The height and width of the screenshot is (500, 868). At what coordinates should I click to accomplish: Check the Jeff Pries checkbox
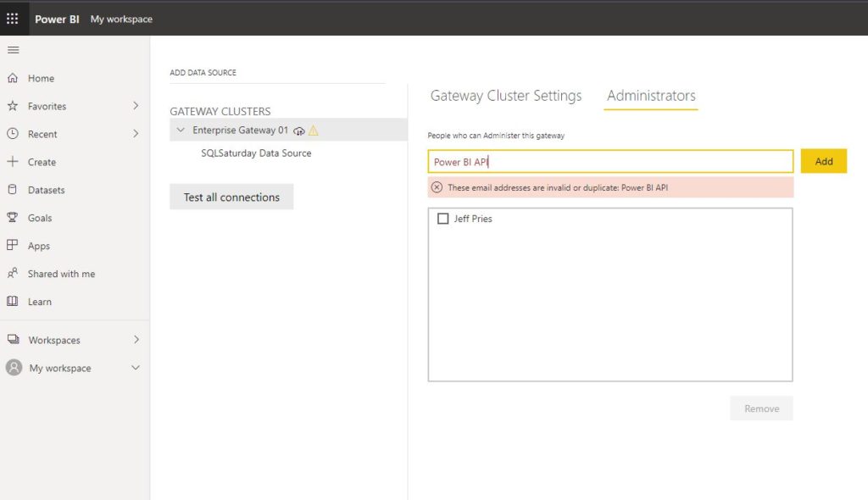[442, 219]
